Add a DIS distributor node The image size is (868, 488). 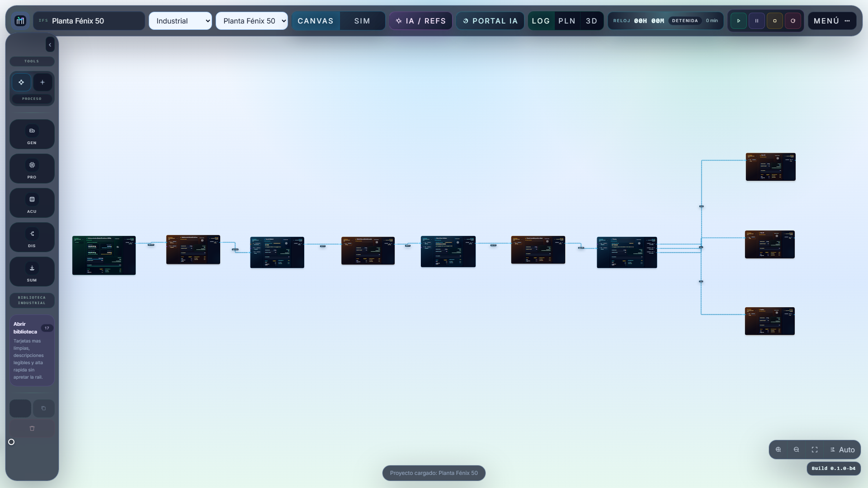[32, 237]
